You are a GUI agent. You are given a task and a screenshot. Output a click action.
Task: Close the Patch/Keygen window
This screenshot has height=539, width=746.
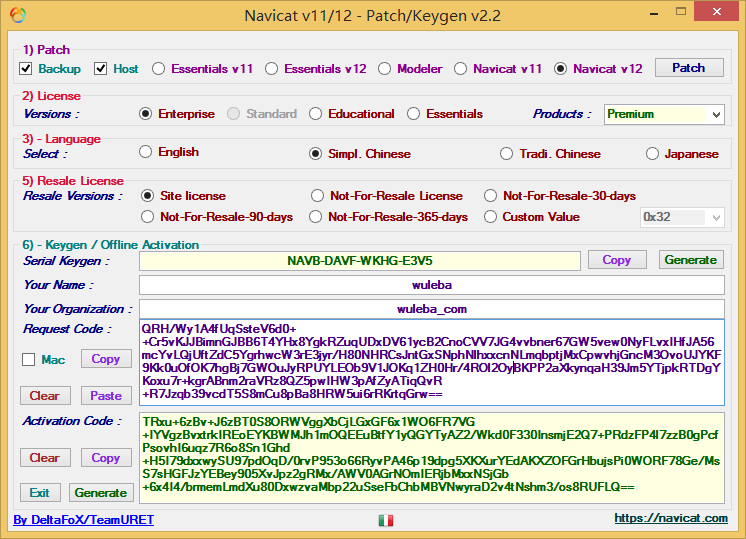[x=717, y=11]
